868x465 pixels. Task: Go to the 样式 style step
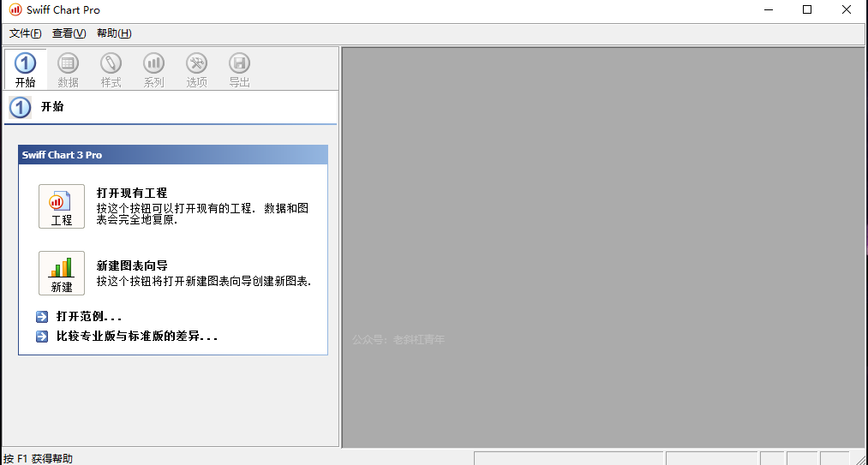tap(111, 69)
